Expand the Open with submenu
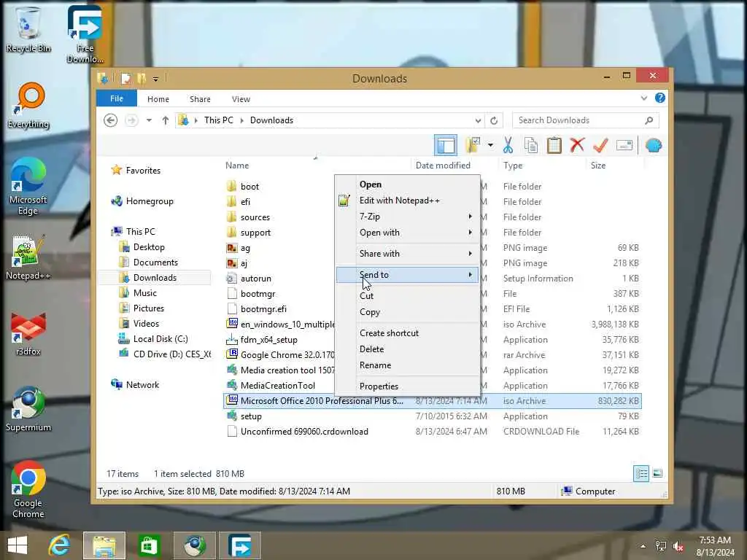747x560 pixels. (407, 233)
